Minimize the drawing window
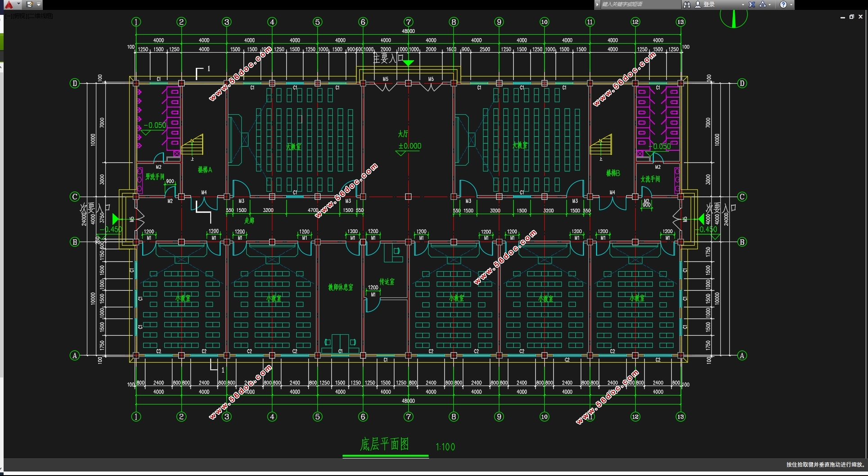The image size is (868, 476). coord(842,17)
